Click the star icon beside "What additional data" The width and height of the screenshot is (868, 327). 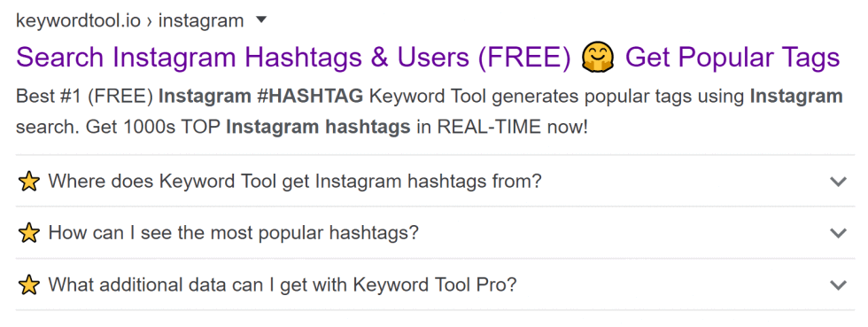tap(28, 284)
